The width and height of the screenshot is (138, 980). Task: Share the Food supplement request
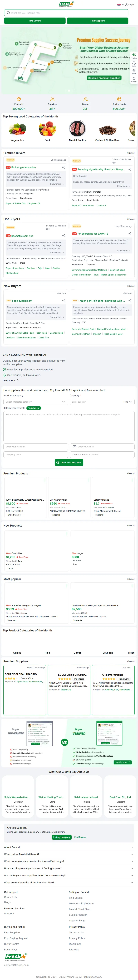coord(64,301)
